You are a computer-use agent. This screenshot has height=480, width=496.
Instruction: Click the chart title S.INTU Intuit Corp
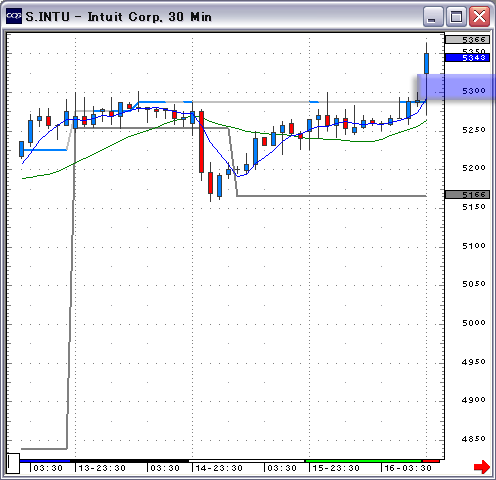pyautogui.click(x=119, y=17)
